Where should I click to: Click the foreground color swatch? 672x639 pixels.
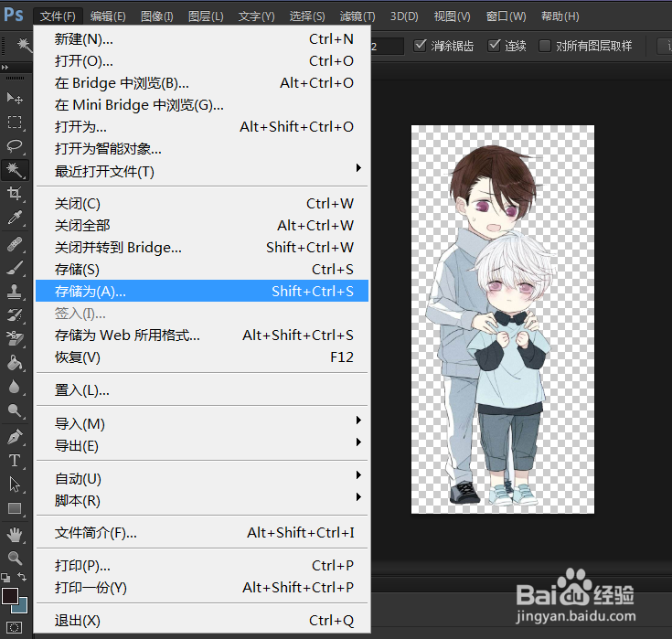point(9,596)
